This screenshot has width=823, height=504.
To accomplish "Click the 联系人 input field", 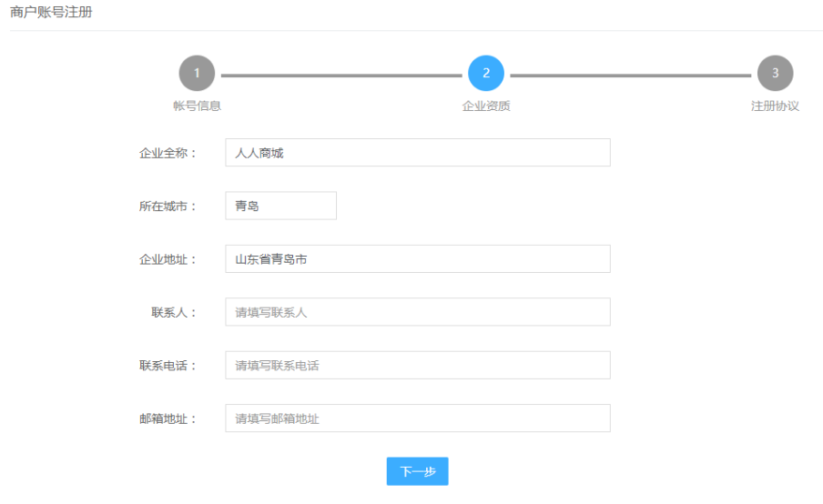I will (x=418, y=312).
